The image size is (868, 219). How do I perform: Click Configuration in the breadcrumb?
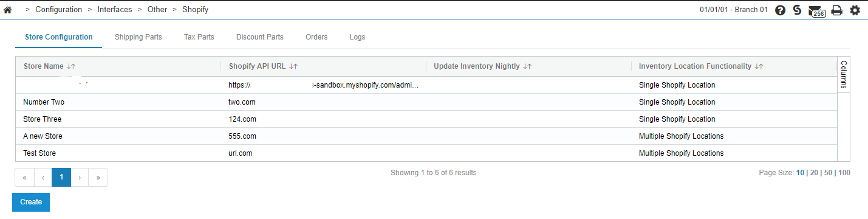[59, 10]
